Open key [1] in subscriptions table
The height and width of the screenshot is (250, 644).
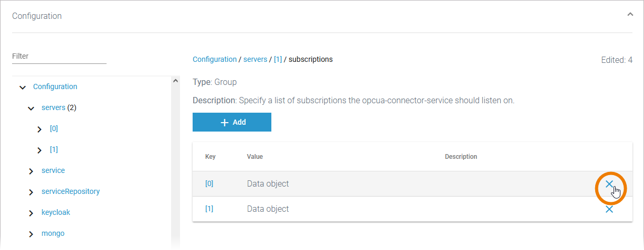209,209
